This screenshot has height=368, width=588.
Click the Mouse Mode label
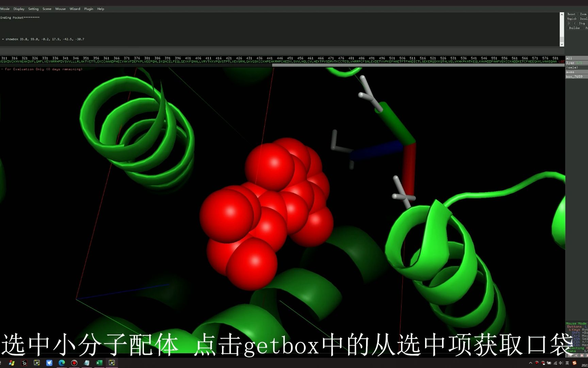coord(576,324)
